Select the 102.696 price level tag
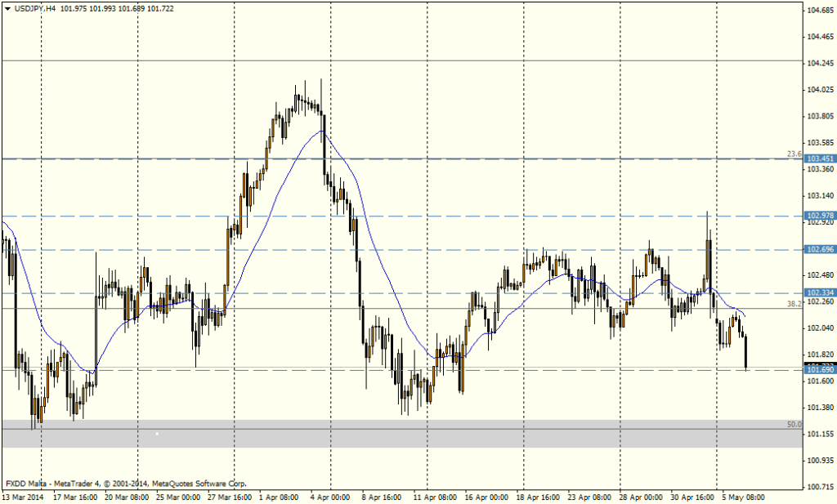 (x=820, y=249)
